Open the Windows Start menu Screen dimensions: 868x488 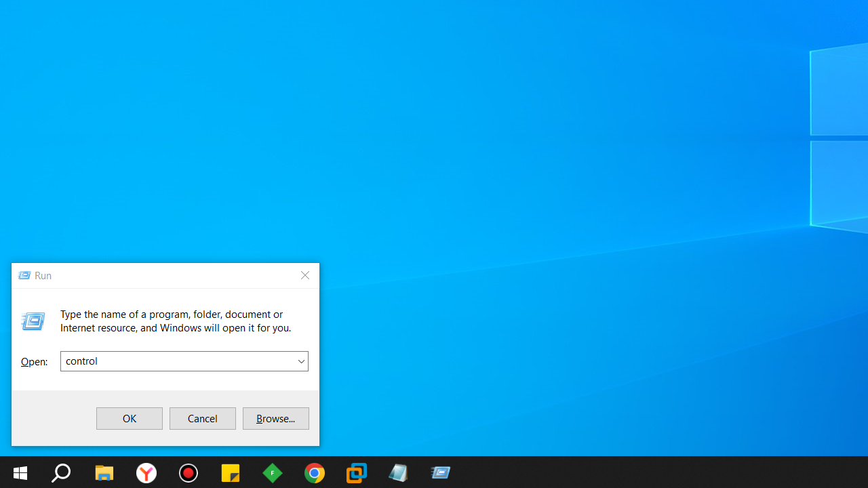[x=20, y=472]
